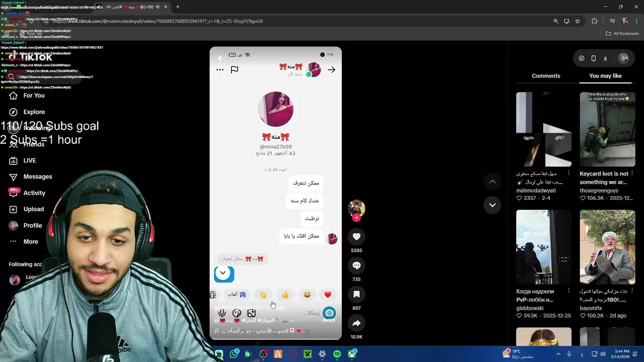Open the get-app phone icon on TikTok
Screen dimensions: 644x362
click(593, 58)
